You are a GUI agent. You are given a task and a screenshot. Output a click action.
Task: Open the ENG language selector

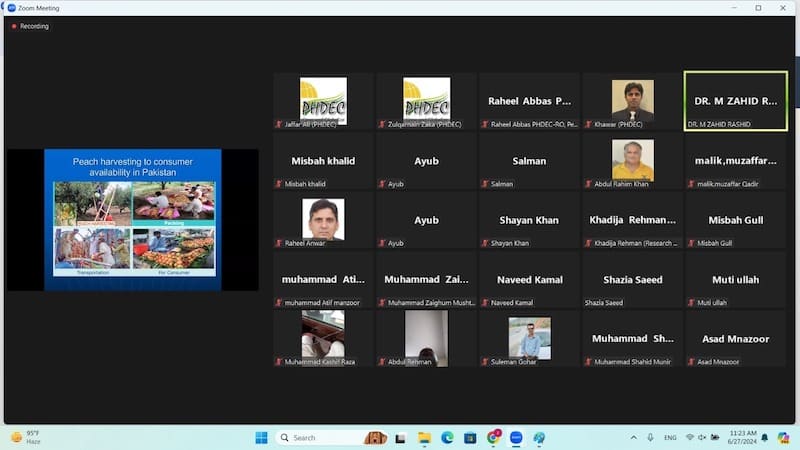pos(670,438)
